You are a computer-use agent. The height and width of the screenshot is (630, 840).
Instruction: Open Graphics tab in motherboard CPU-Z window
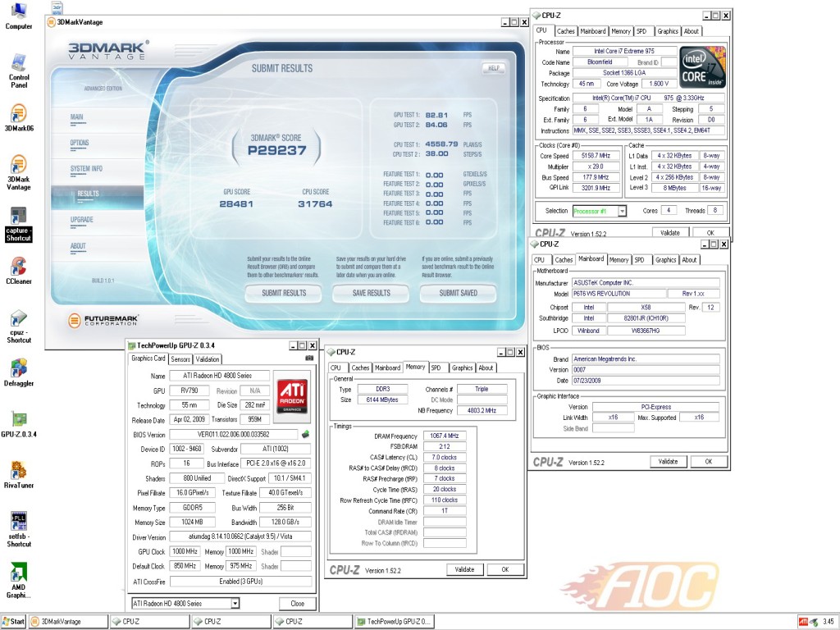click(x=665, y=260)
